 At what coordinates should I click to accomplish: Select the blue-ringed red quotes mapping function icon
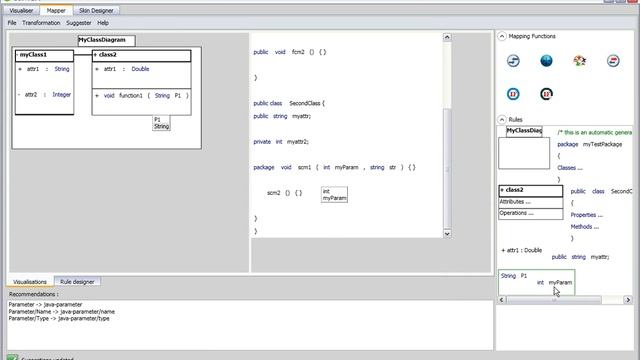pos(513,94)
